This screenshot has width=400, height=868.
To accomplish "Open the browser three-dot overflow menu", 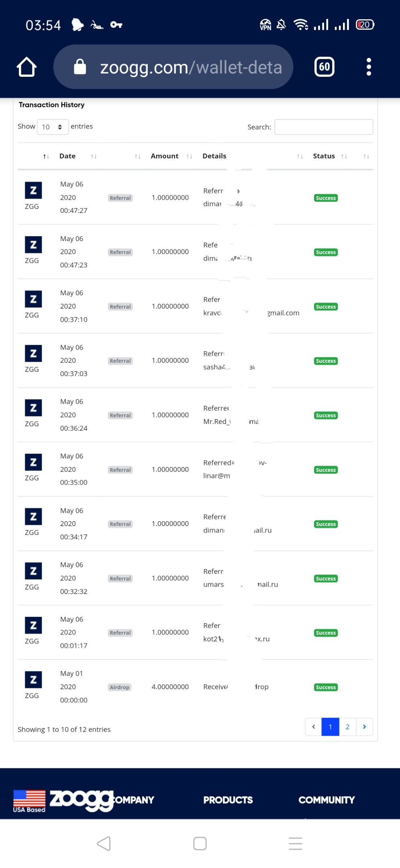I will coord(369,67).
